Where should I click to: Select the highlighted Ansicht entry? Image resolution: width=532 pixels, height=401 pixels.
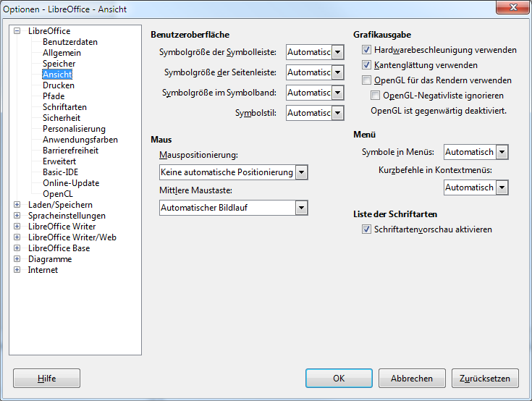pyautogui.click(x=57, y=75)
